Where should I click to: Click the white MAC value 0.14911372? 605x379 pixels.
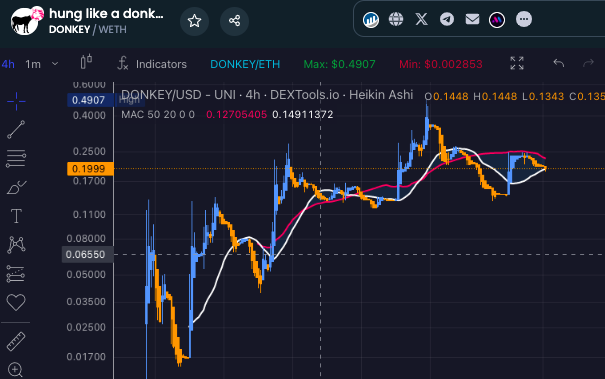(302, 115)
